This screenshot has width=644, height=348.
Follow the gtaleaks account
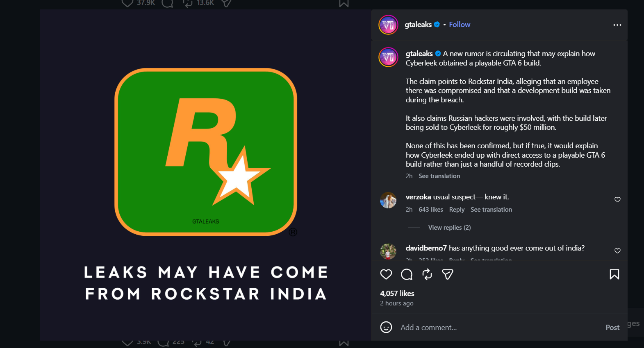point(460,25)
